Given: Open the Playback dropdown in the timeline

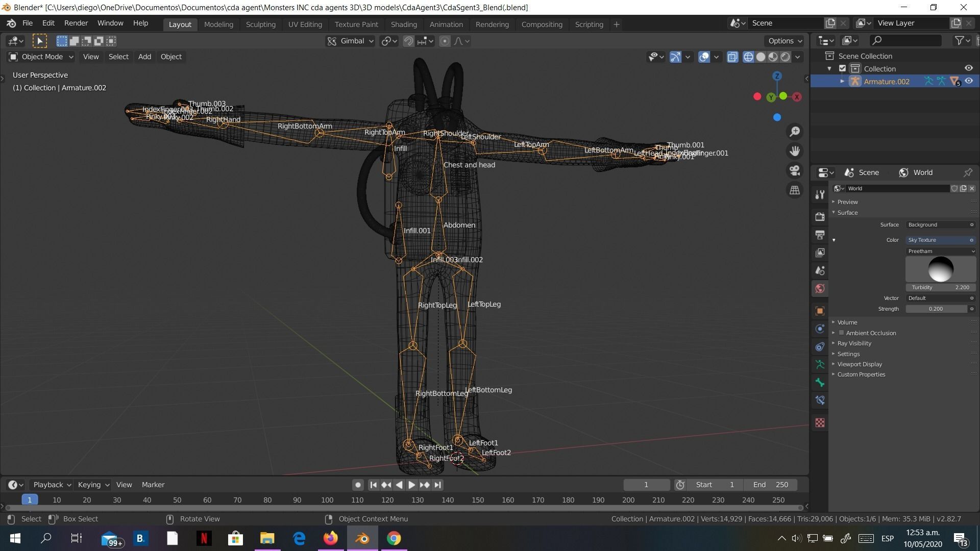Looking at the screenshot, I should (x=52, y=485).
